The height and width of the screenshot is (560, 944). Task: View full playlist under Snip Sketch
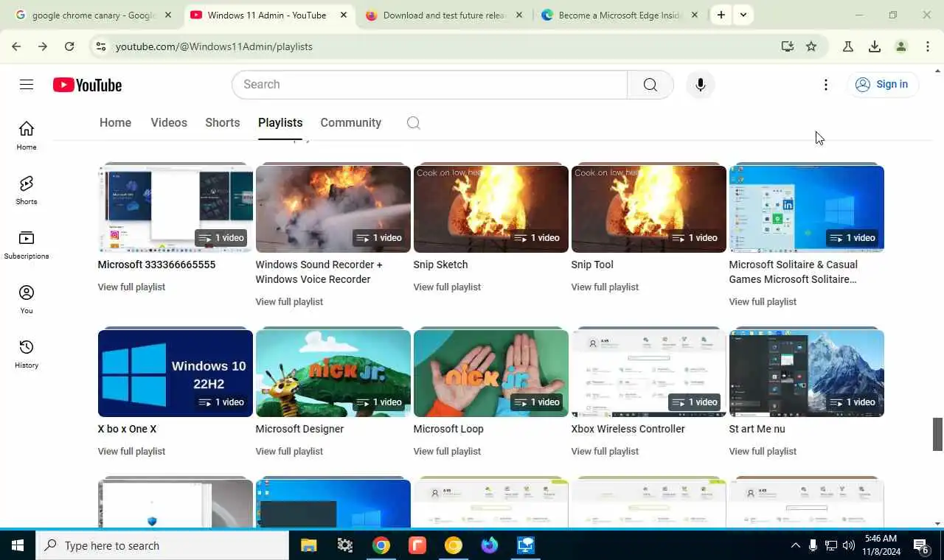[x=447, y=287]
